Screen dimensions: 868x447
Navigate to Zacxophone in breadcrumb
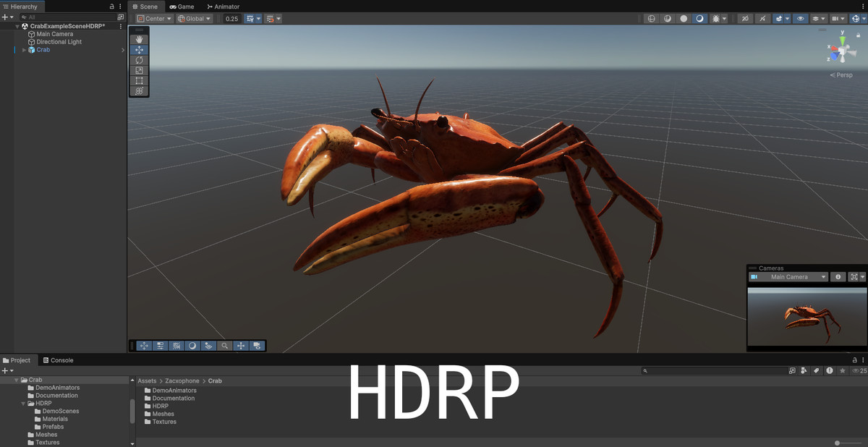[x=182, y=380]
